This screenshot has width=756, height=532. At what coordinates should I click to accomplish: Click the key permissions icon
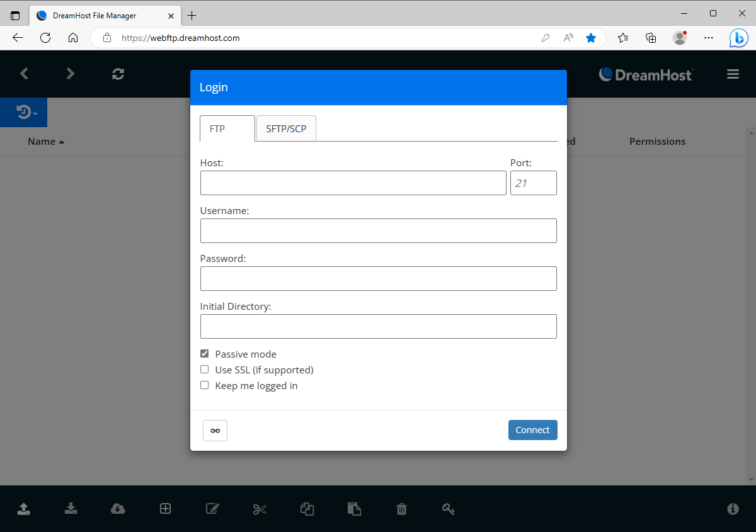(x=449, y=509)
